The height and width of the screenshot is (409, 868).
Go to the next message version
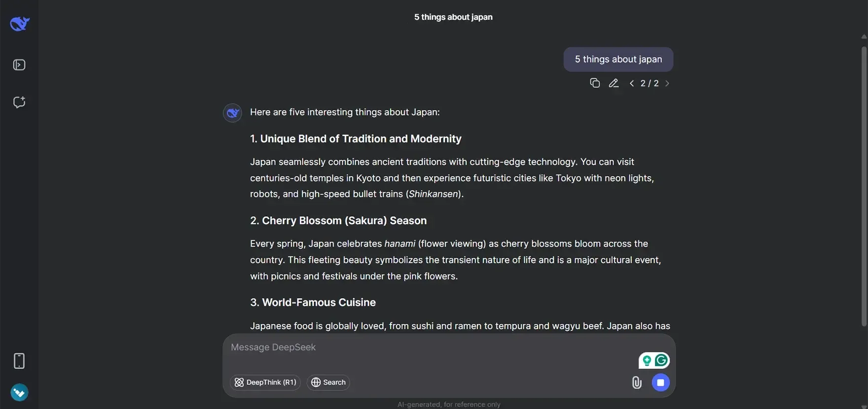tap(667, 83)
